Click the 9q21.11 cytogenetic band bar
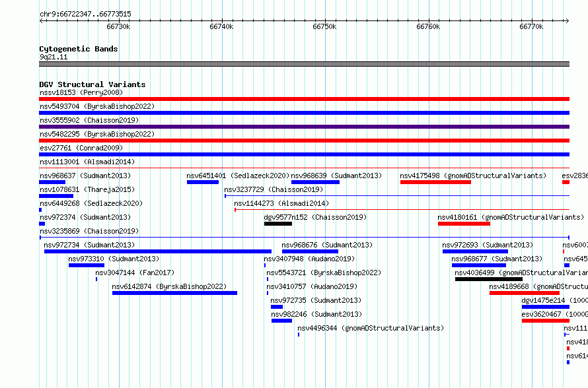Screen dimensions: 588x388 [x=304, y=64]
